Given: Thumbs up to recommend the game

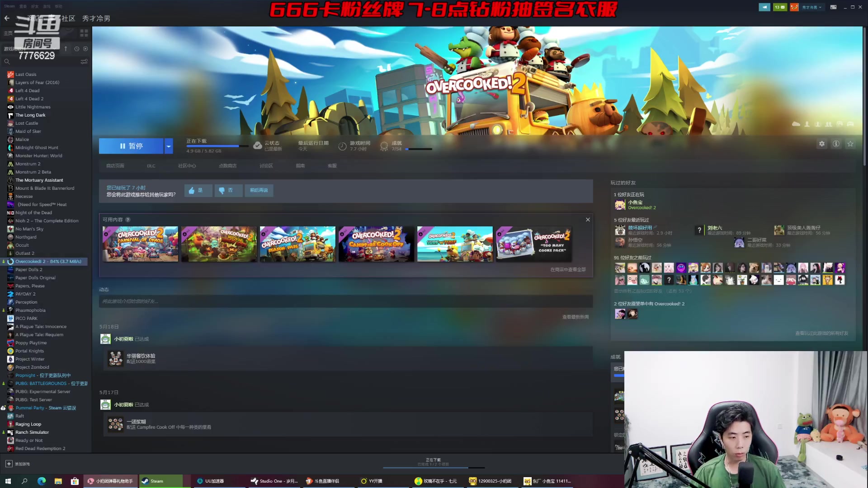Looking at the screenshot, I should point(198,190).
